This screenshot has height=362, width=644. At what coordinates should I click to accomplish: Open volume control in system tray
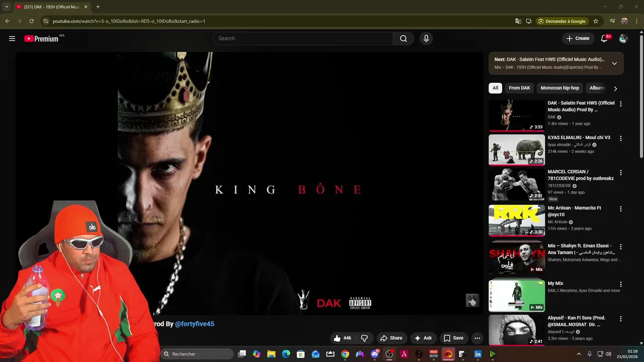point(608,354)
